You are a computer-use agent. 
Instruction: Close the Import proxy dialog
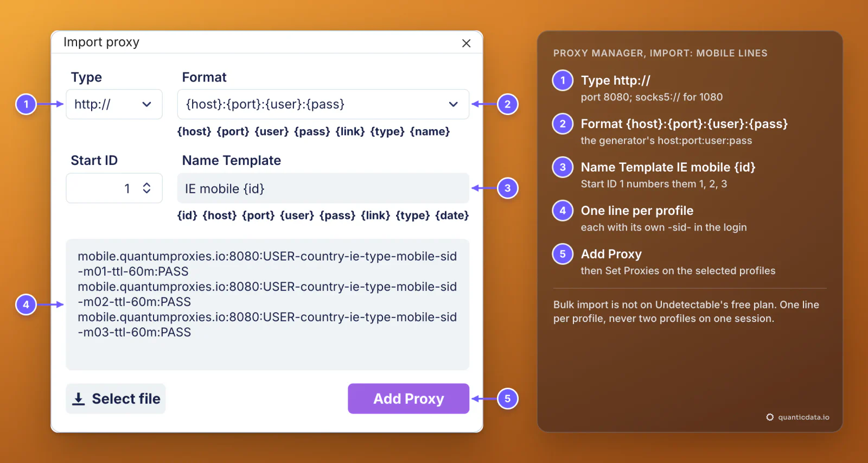click(x=466, y=43)
